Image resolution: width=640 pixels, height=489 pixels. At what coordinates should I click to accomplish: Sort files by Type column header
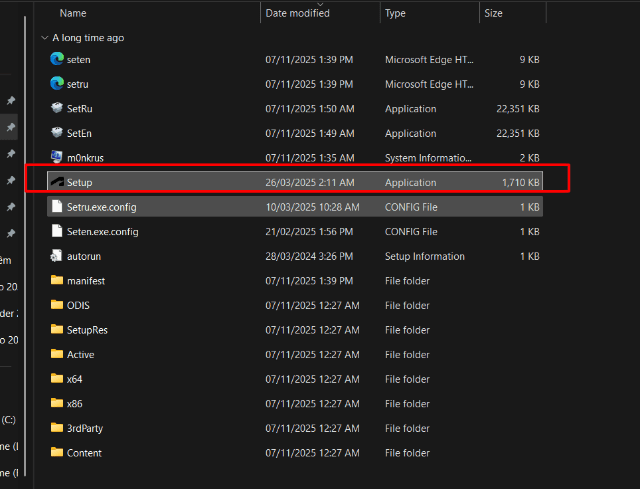point(396,14)
